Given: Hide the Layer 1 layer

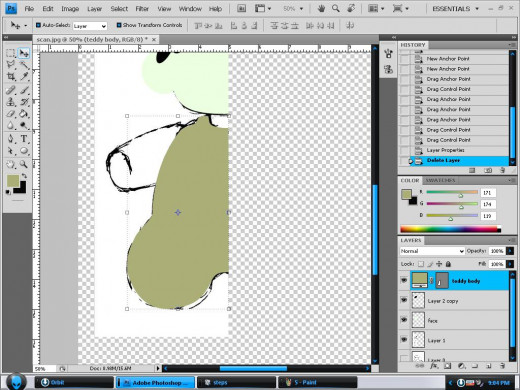Looking at the screenshot, I should tap(404, 340).
